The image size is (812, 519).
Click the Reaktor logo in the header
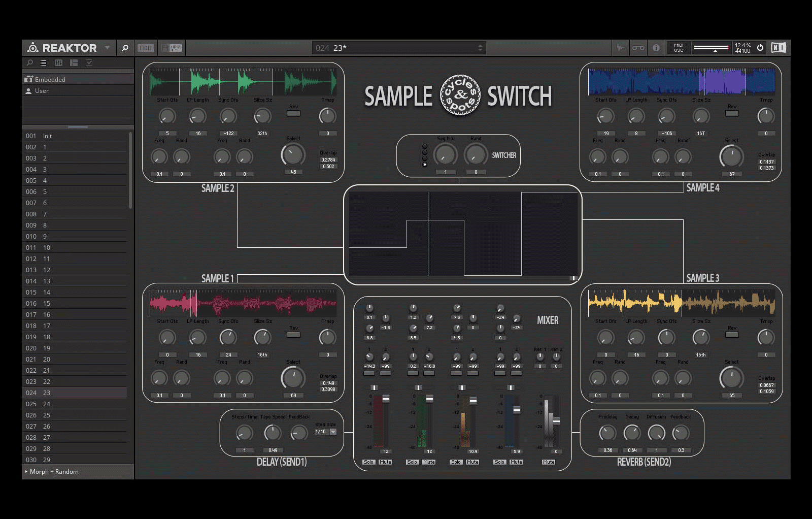click(62, 48)
